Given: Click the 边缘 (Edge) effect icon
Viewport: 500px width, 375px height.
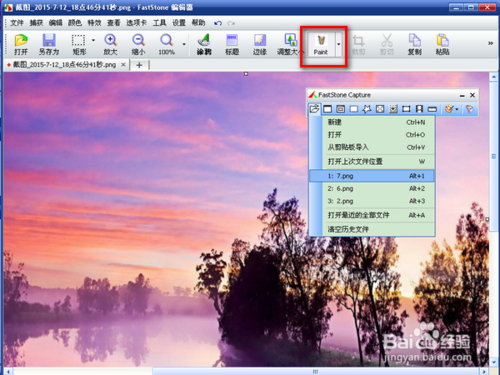Looking at the screenshot, I should [260, 44].
